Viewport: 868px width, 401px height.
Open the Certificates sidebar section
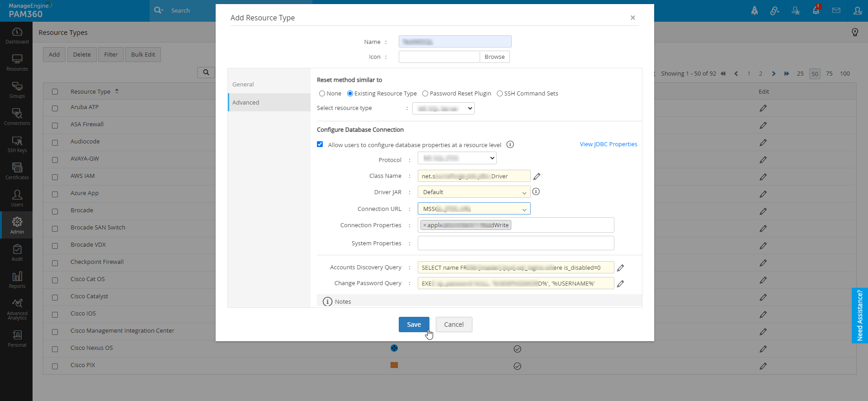(17, 171)
